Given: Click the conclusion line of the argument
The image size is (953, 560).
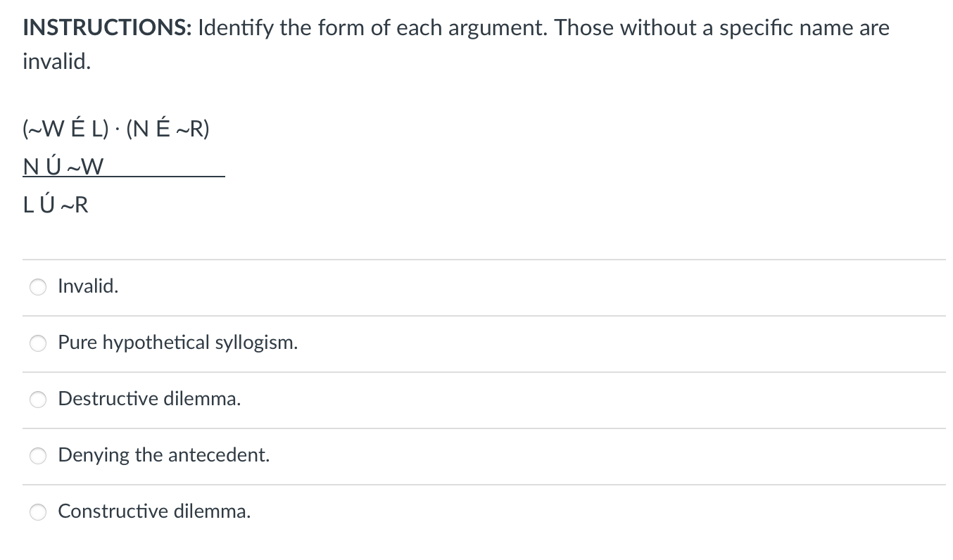Looking at the screenshot, I should (55, 205).
